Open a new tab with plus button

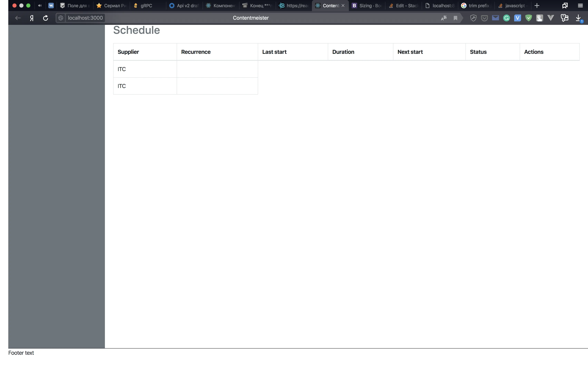point(537,6)
